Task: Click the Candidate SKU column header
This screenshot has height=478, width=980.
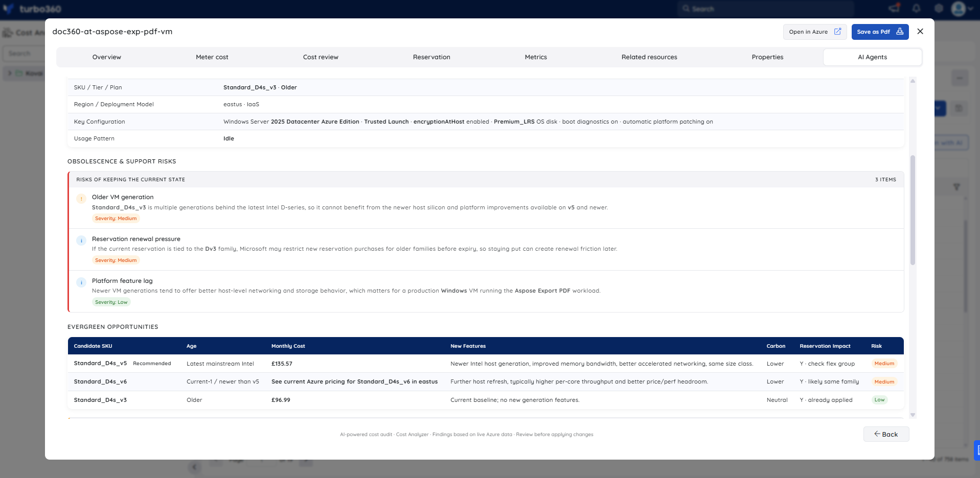Action: coord(93,346)
